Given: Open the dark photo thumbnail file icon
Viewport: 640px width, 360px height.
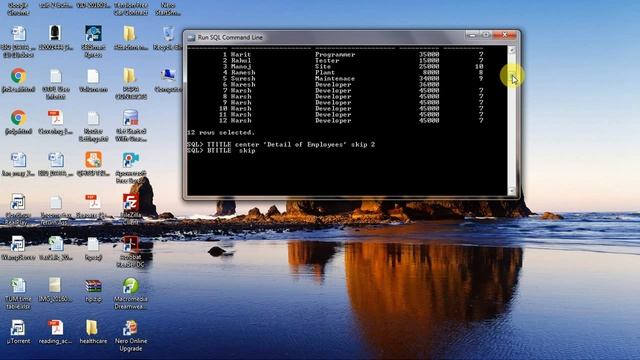Looking at the screenshot, I should [x=55, y=38].
